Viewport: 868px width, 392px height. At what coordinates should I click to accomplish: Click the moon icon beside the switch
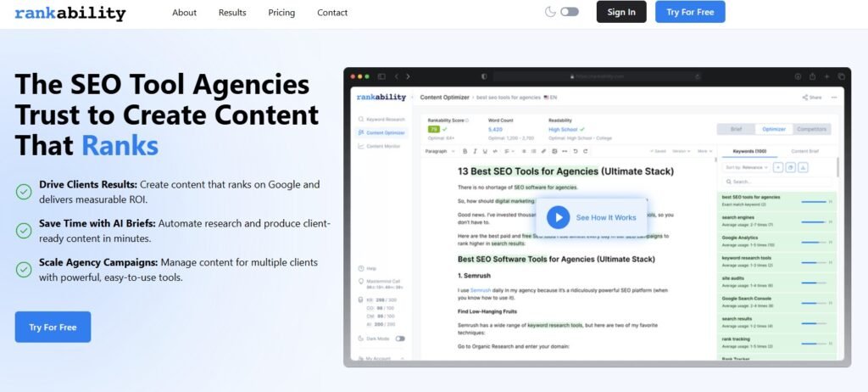click(x=550, y=12)
